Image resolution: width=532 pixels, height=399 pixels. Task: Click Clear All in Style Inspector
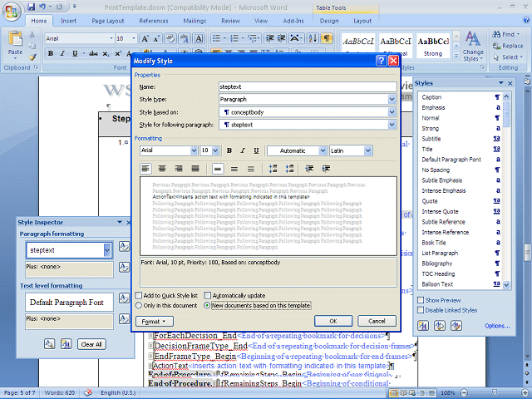coord(91,344)
